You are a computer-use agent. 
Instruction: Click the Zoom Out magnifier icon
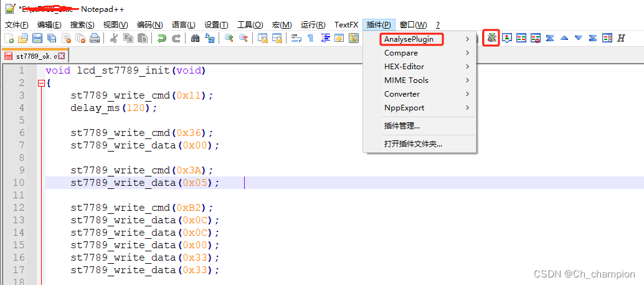pyautogui.click(x=244, y=39)
